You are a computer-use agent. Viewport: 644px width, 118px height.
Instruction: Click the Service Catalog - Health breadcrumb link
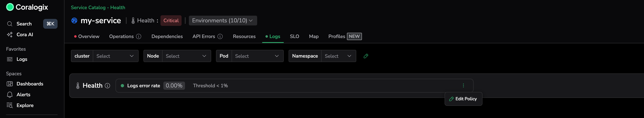pos(98,8)
